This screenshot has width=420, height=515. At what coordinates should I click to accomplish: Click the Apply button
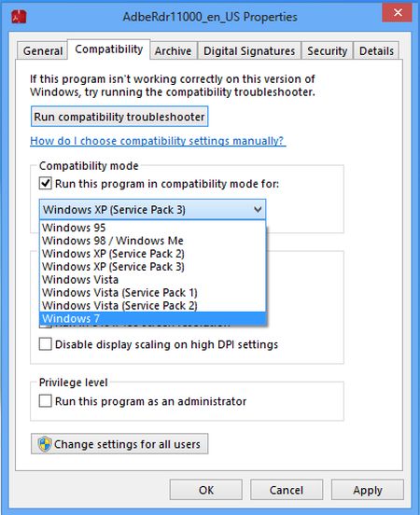coord(368,490)
